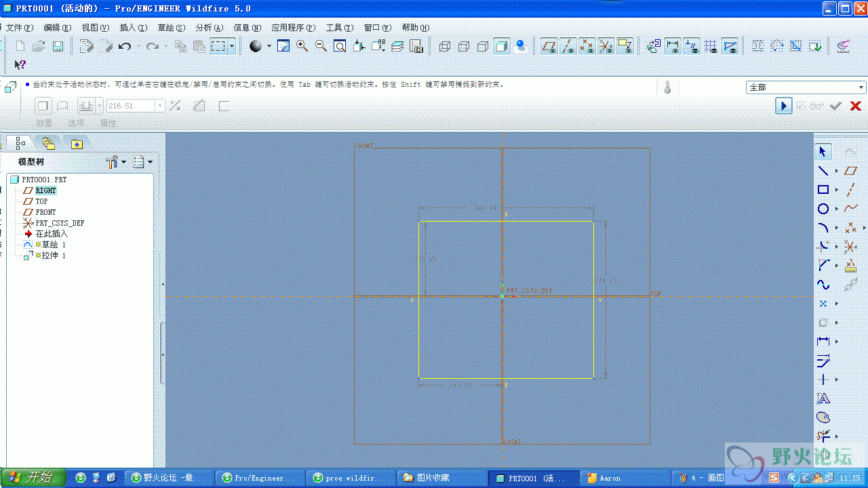Screen dimensions: 868x488
Task: Switch to the Aaron taskbar window
Action: [x=625, y=478]
